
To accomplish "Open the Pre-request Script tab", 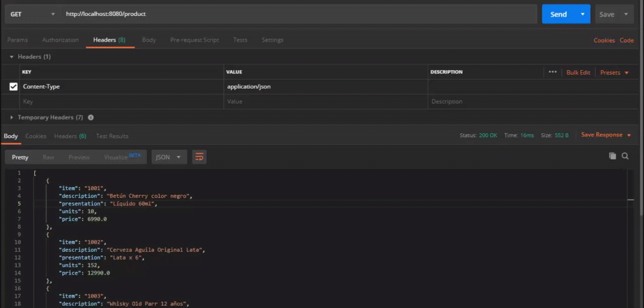I will 194,40.
